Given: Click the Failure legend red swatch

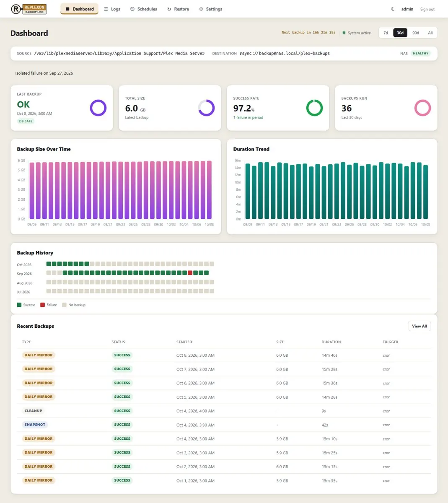Looking at the screenshot, I should pyautogui.click(x=42, y=305).
